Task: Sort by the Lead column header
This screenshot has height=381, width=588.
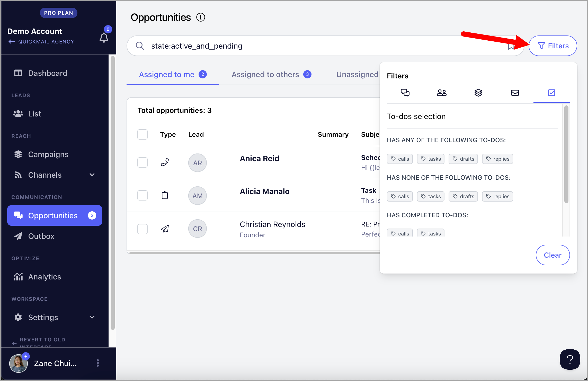Action: 196,134
